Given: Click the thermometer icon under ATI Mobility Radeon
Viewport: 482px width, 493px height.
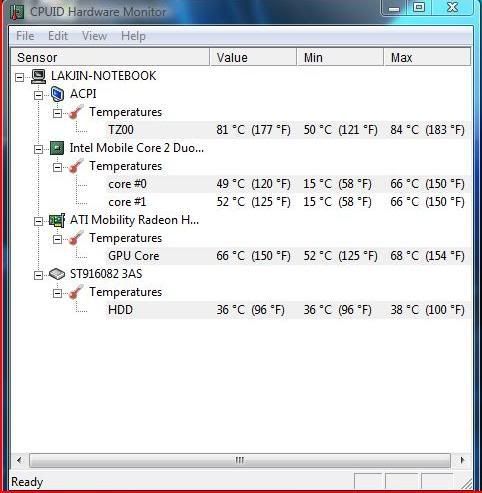Looking at the screenshot, I should tap(76, 238).
